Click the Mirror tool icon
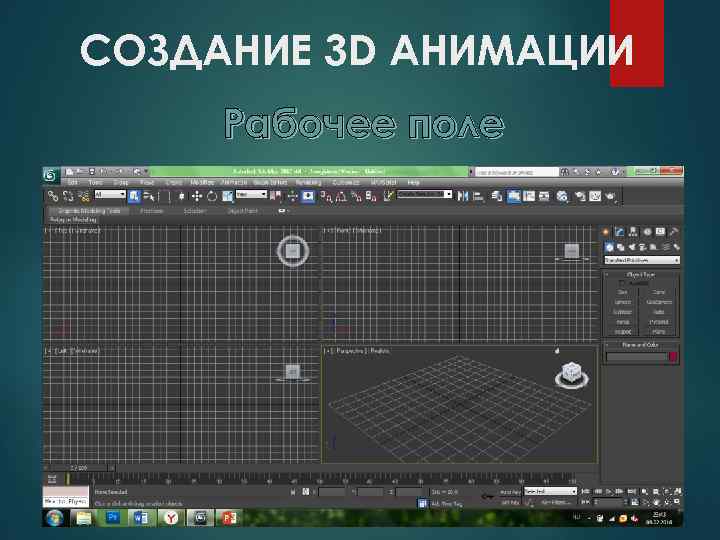The width and height of the screenshot is (720, 540). 462,197
